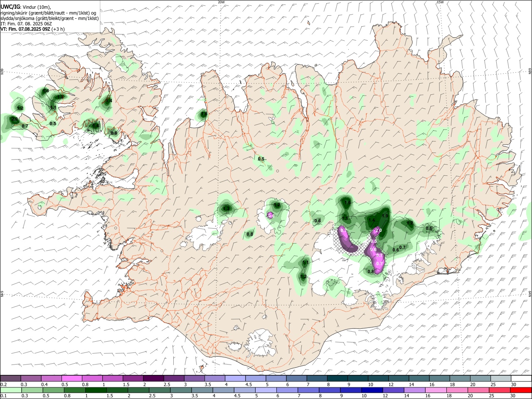The height and width of the screenshot is (399, 532).
Task: Click the 'UWC/IG' title in the header box
Action: pyautogui.click(x=10, y=7)
